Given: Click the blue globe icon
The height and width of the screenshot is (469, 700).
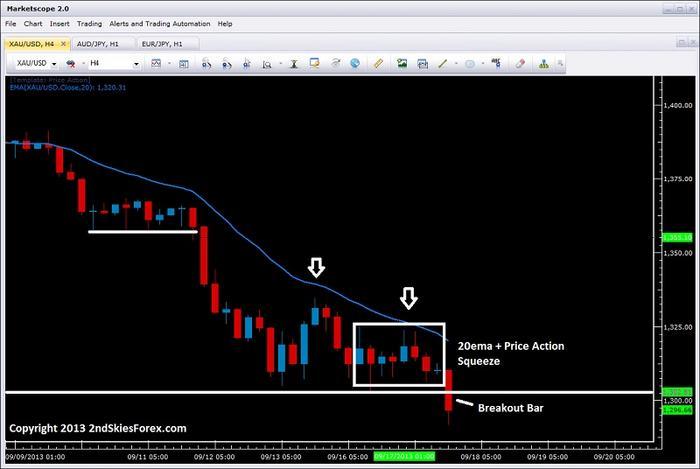Looking at the screenshot, I should coord(355,63).
